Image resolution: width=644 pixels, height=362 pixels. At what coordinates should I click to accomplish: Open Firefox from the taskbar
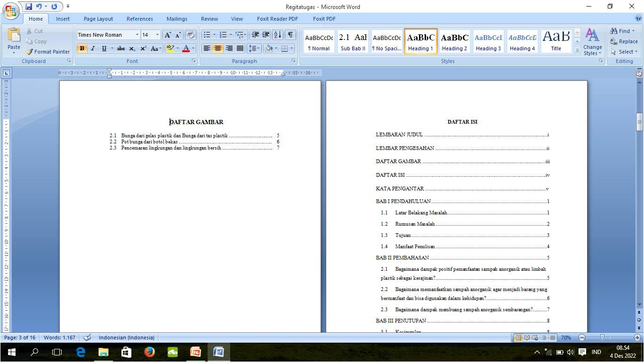pyautogui.click(x=149, y=352)
